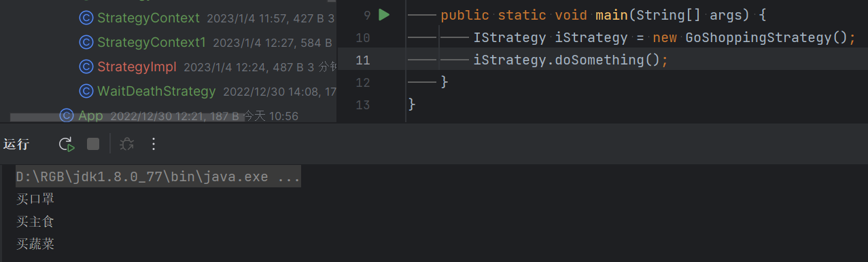
Task: Click the StrategyImpl class icon
Action: [86, 67]
